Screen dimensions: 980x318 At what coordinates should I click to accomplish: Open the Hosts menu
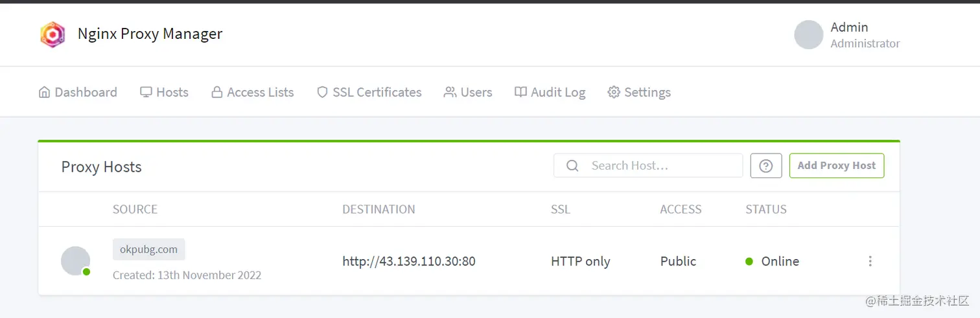(x=164, y=93)
